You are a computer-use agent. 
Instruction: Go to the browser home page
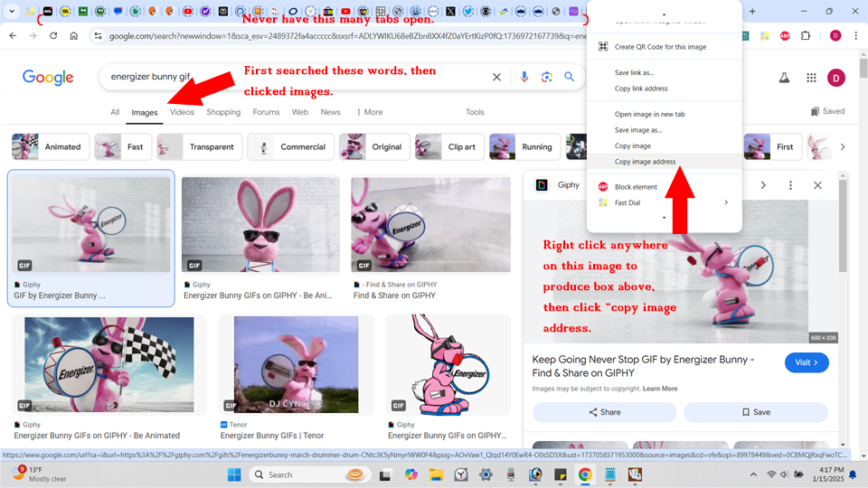click(x=73, y=36)
